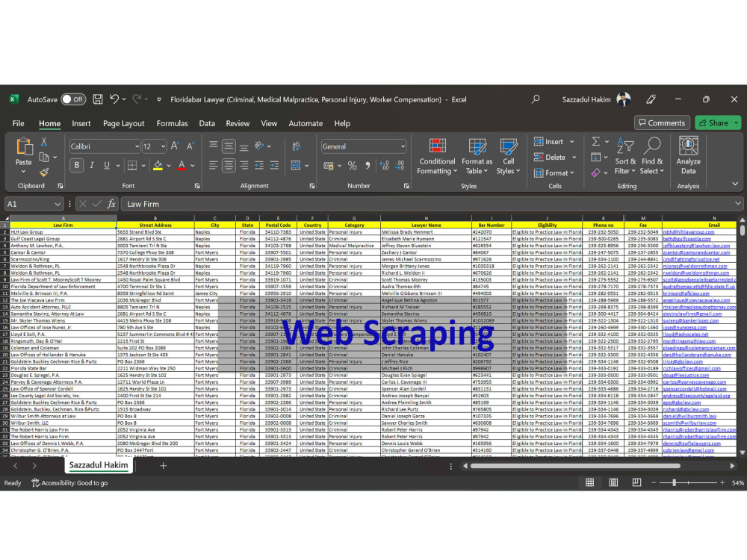The width and height of the screenshot is (747, 560).
Task: Click the Save icon in title bar
Action: pos(98,99)
